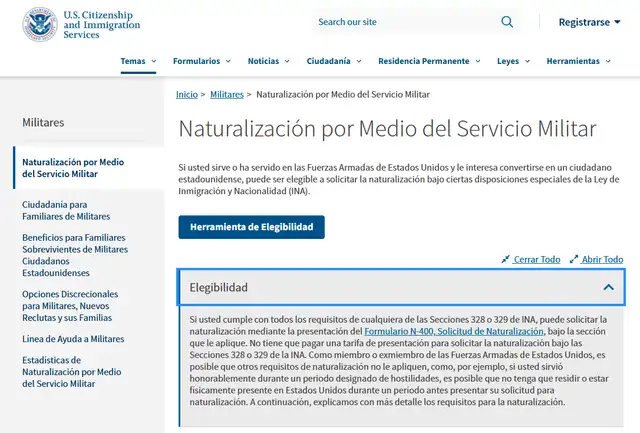This screenshot has height=433, width=640.
Task: Expand the Ciudadanía menu chevron
Action: (359, 61)
